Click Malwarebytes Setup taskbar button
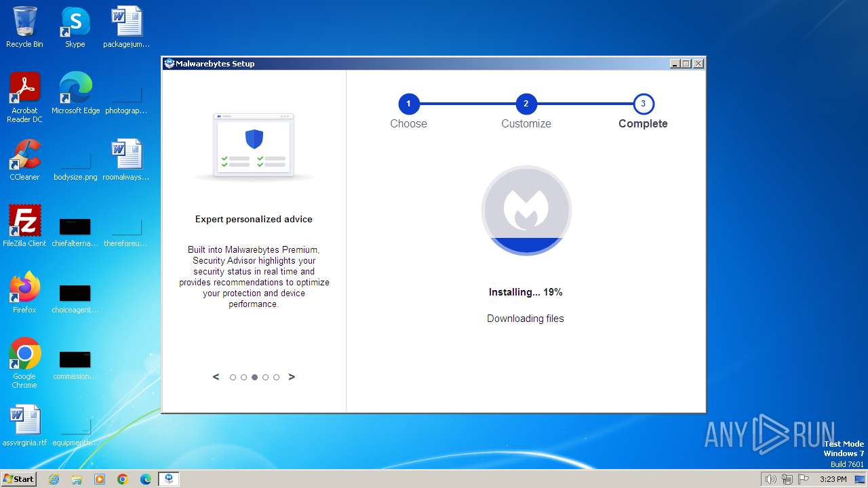Image resolution: width=868 pixels, height=488 pixels. click(169, 479)
